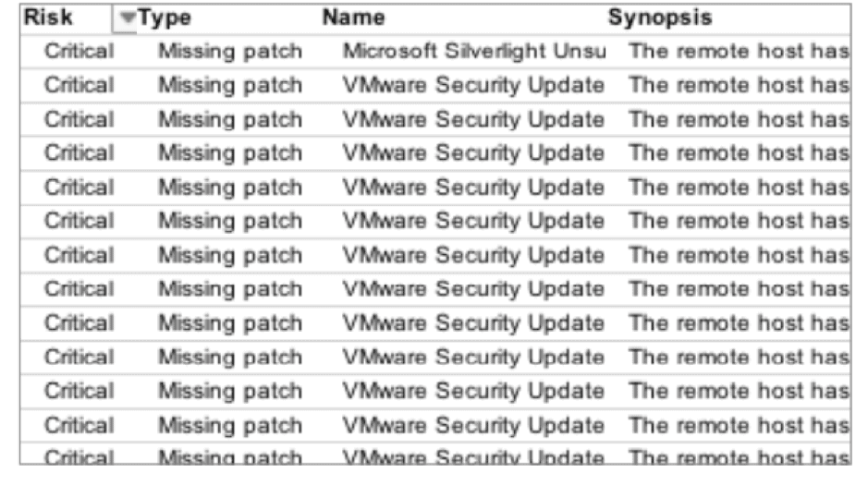Screen dimensions: 868x485
Task: Select the ninth row's Critical risk cell
Action: click(79, 323)
